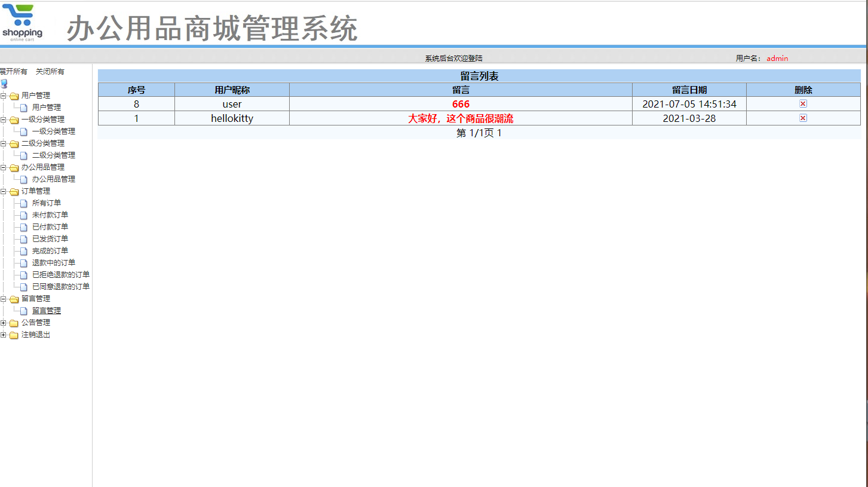The image size is (868, 487).
Task: Click the admin username link
Action: coord(777,58)
